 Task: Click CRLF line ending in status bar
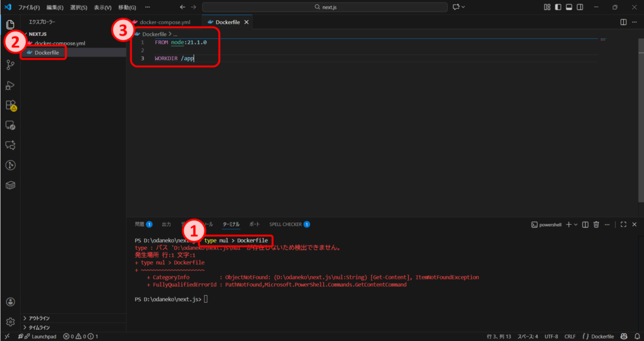[570, 337]
